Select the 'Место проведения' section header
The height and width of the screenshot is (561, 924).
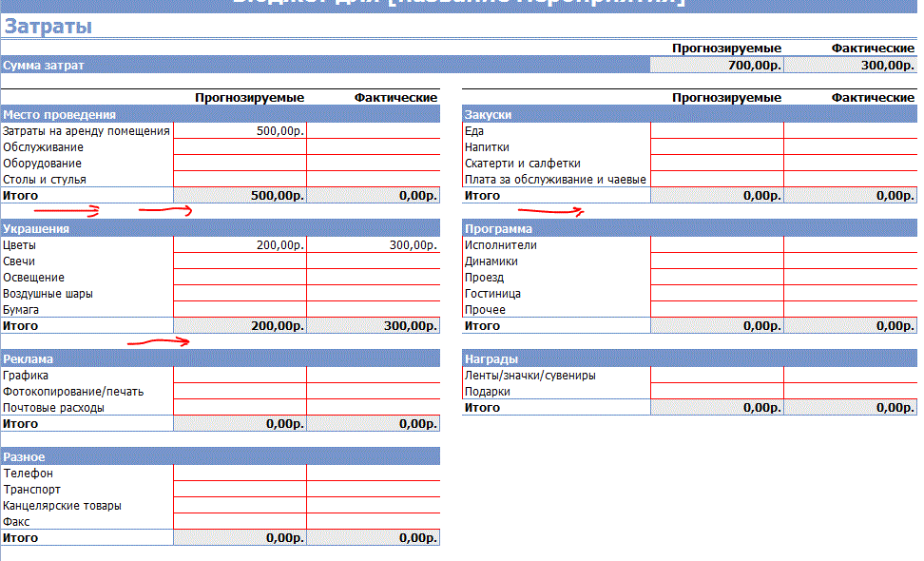point(221,114)
